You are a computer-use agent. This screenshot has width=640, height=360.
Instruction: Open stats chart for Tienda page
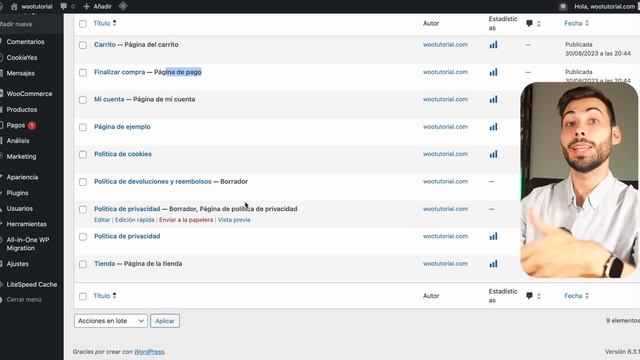pyautogui.click(x=493, y=264)
